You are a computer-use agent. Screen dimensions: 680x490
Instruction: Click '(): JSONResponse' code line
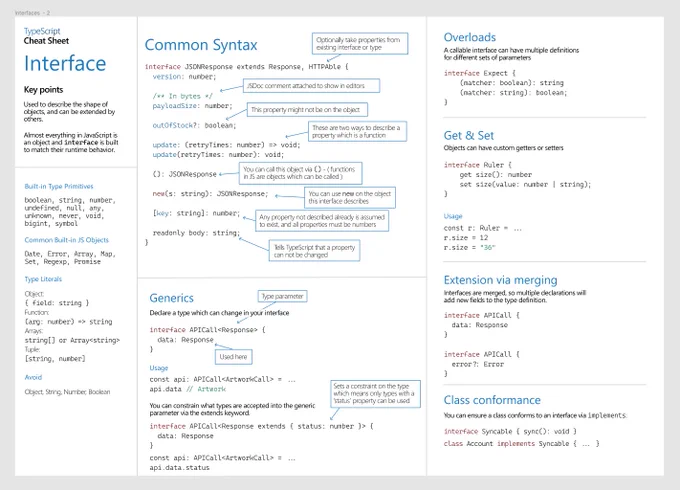184,174
